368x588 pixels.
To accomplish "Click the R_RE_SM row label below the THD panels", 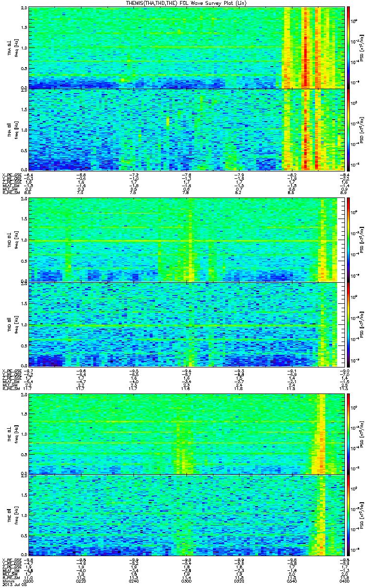I will point(11,389).
